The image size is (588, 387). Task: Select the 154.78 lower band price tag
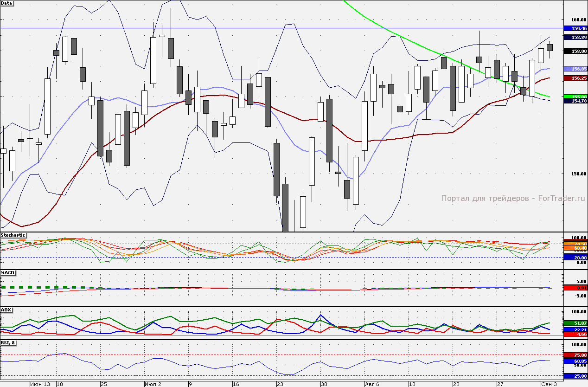coord(575,101)
